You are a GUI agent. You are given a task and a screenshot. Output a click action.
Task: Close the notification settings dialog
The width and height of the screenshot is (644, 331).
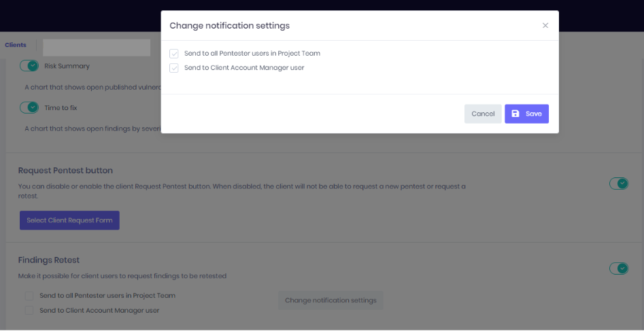[545, 26]
